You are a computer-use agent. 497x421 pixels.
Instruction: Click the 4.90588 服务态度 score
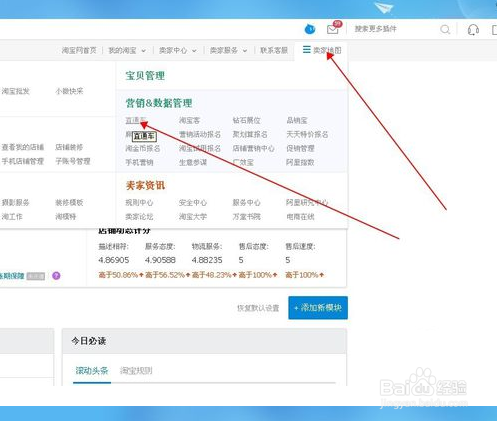pos(160,260)
